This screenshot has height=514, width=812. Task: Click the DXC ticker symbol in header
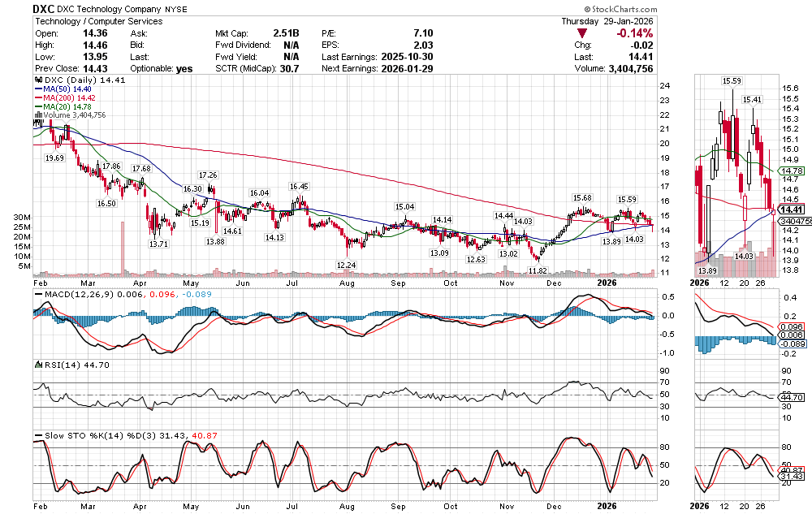point(44,9)
